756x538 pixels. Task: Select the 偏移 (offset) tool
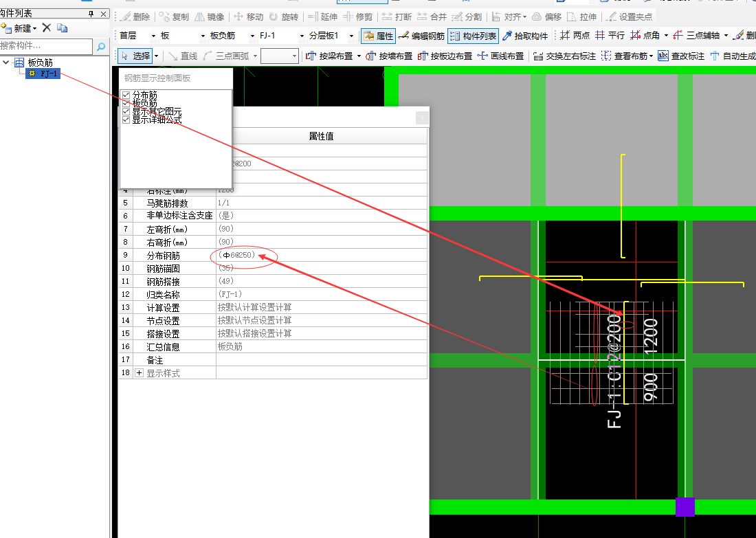tap(547, 17)
